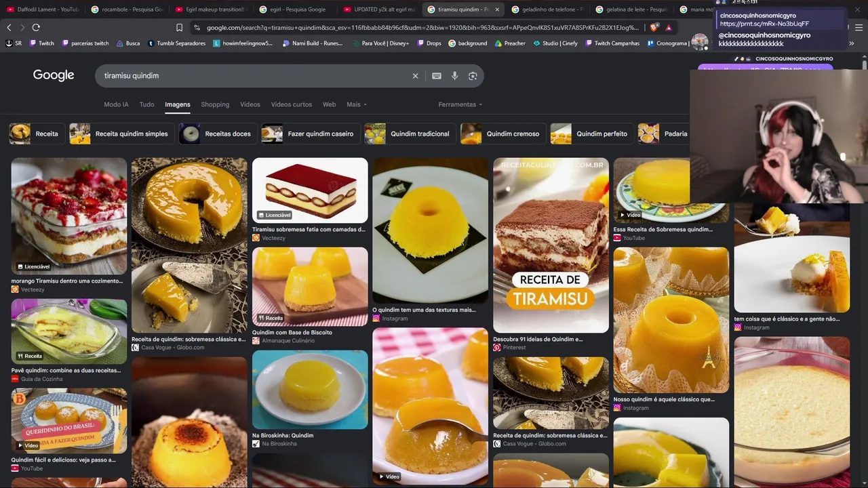Open the Twitch Campanhas bookmark
The image size is (868, 488).
click(612, 43)
